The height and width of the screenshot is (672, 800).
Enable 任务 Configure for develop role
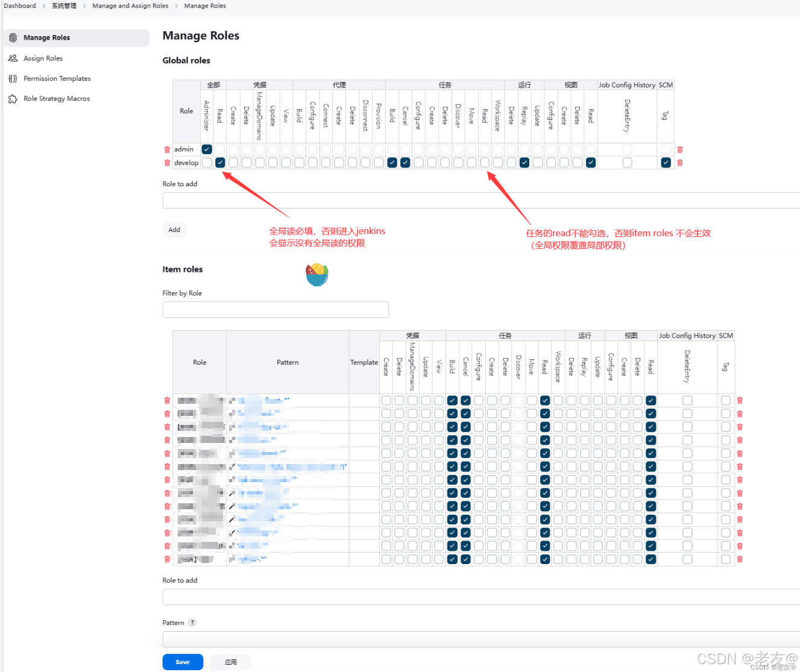pos(418,163)
